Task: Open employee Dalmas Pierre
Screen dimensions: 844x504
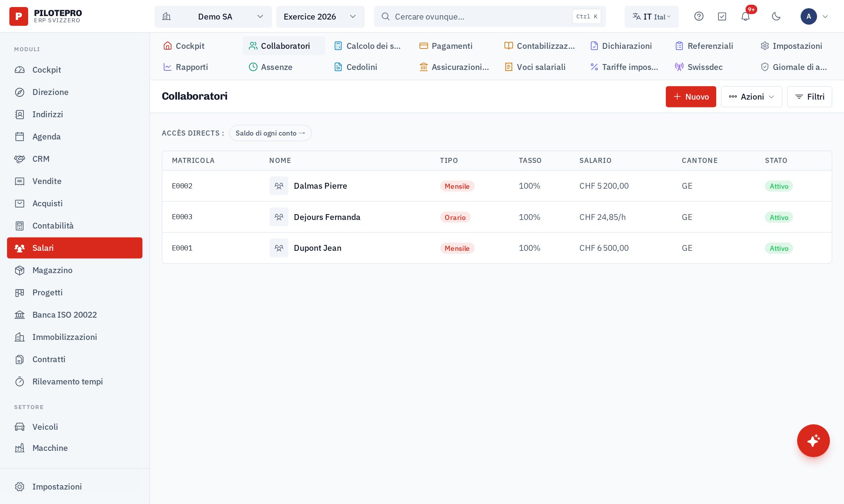Action: 320,186
